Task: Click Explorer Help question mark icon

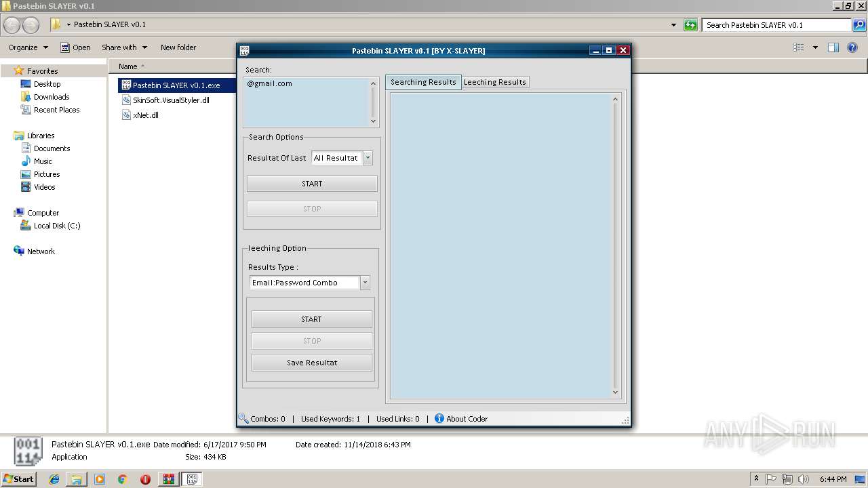Action: pyautogui.click(x=853, y=47)
